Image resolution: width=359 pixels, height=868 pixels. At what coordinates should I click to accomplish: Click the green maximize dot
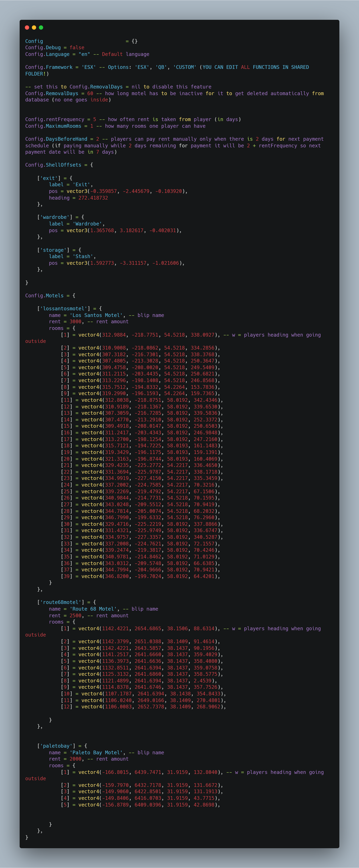(41, 28)
